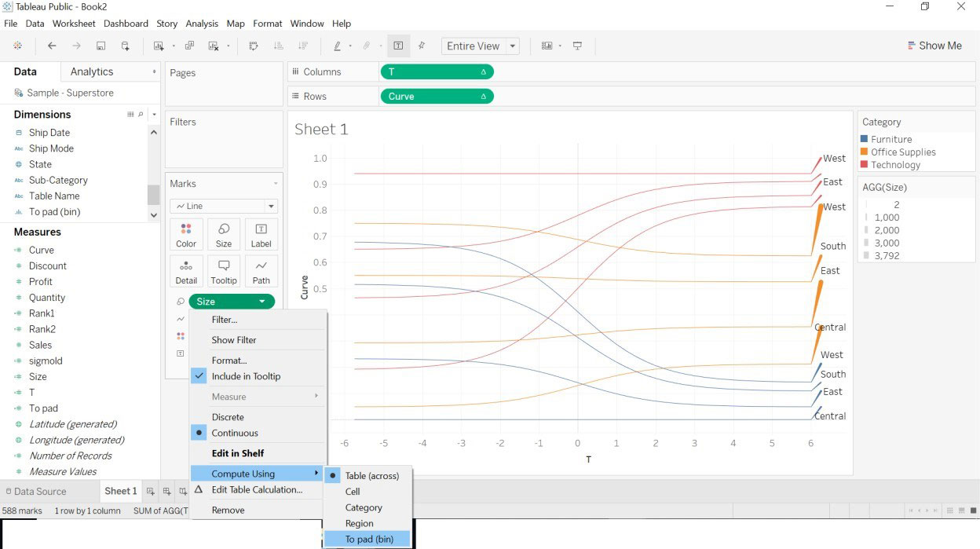Open the Highlight icon dropdown arrow
Viewport: 980px width, 549px height.
coord(350,46)
